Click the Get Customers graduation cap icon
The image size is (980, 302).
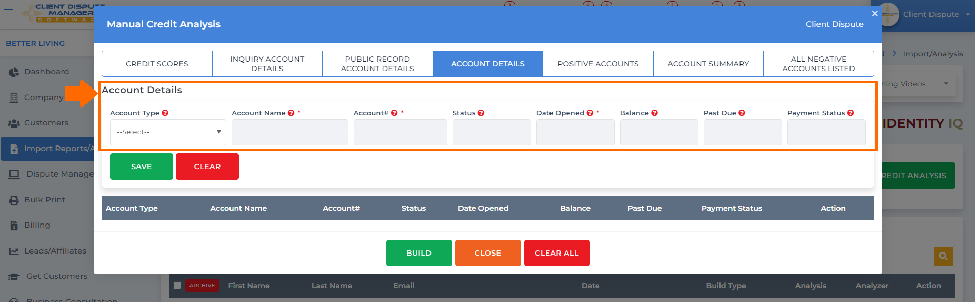point(14,277)
